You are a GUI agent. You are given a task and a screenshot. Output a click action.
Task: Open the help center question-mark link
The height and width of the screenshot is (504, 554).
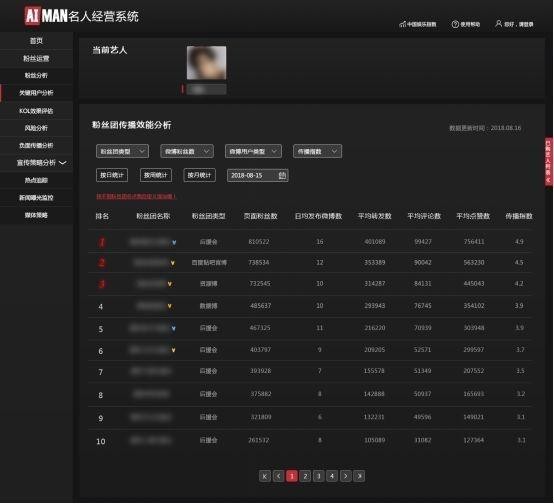coord(465,24)
